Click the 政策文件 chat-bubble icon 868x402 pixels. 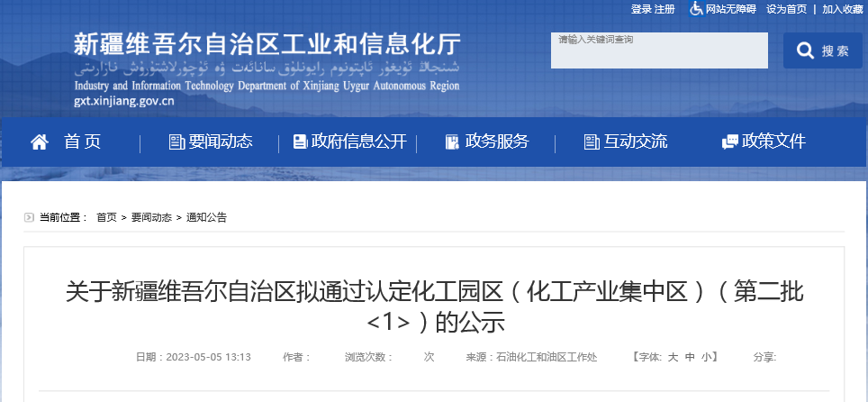pos(729,142)
